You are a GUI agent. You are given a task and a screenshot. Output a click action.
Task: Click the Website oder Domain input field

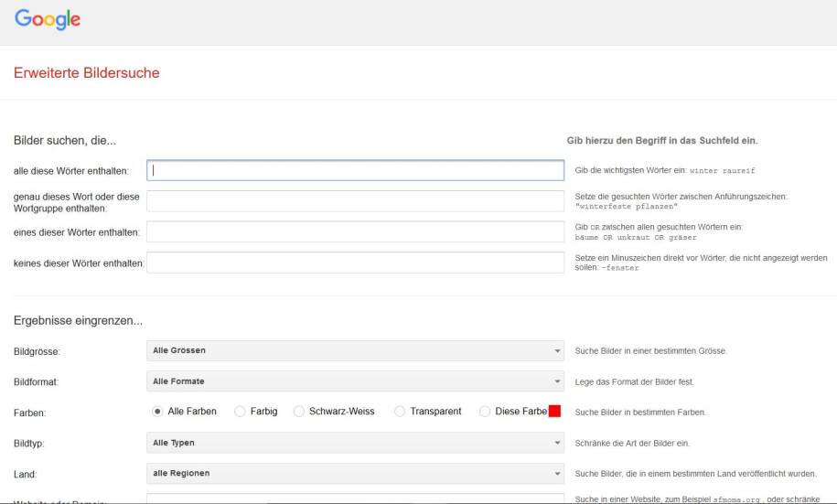[x=355, y=499]
